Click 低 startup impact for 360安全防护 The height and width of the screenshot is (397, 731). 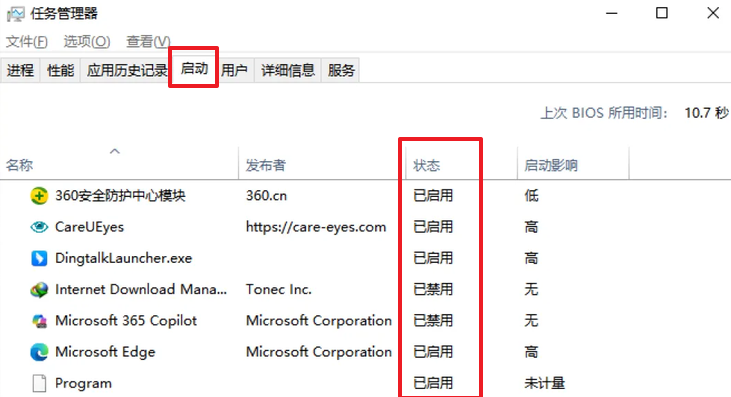tap(531, 196)
